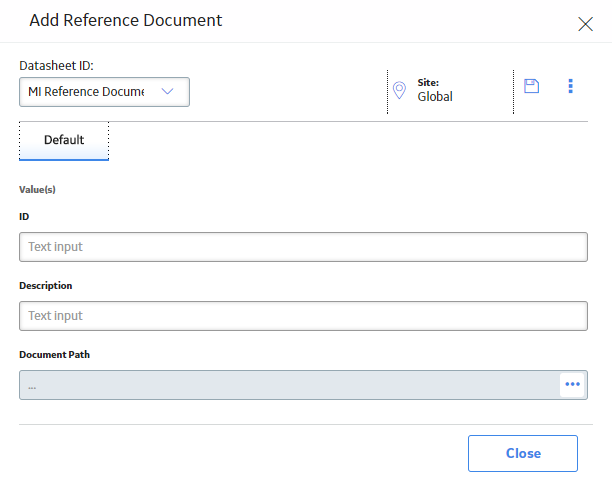Screen dimensions: 612x482
Task: Click the site location pin icon
Action: 399,90
